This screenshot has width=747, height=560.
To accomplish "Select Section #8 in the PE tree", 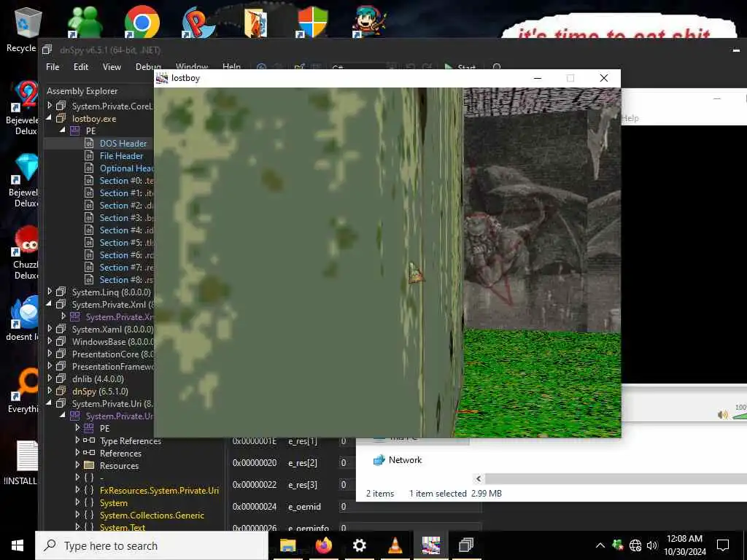I will (126, 279).
